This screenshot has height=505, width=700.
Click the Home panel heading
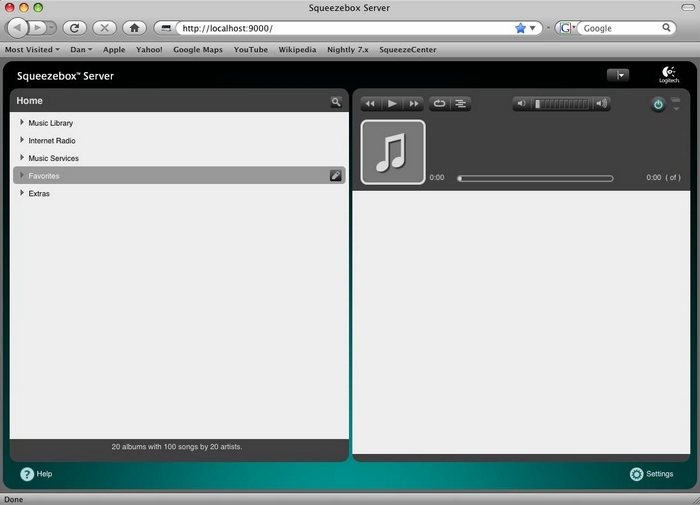(29, 101)
